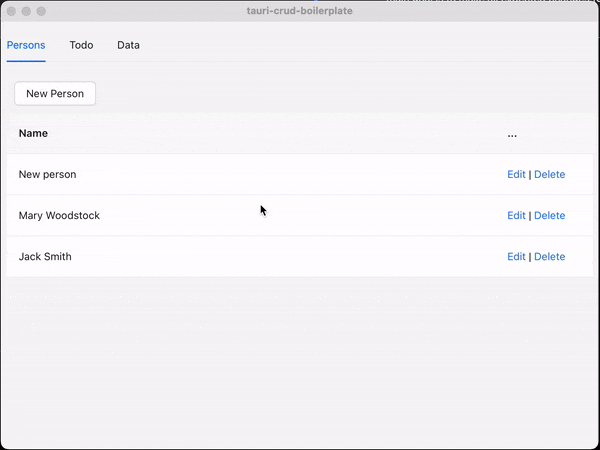Click the tauri-crud-boilerplate window title
The width and height of the screenshot is (600, 450).
pyautogui.click(x=299, y=11)
